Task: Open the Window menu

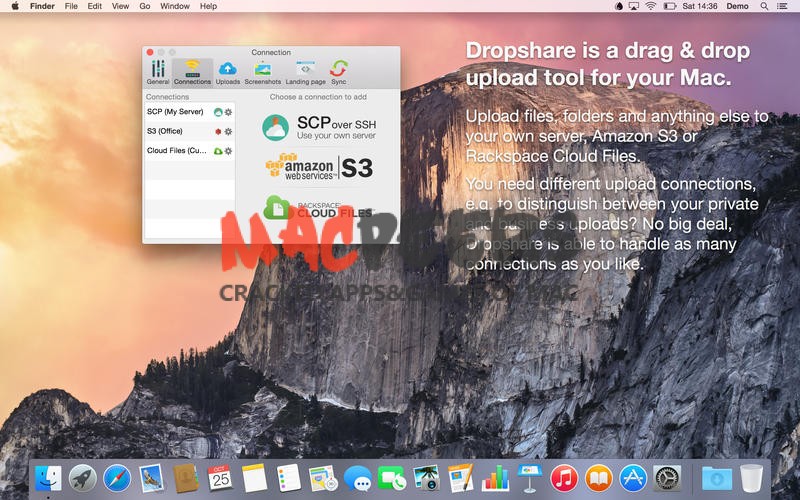Action: point(175,6)
